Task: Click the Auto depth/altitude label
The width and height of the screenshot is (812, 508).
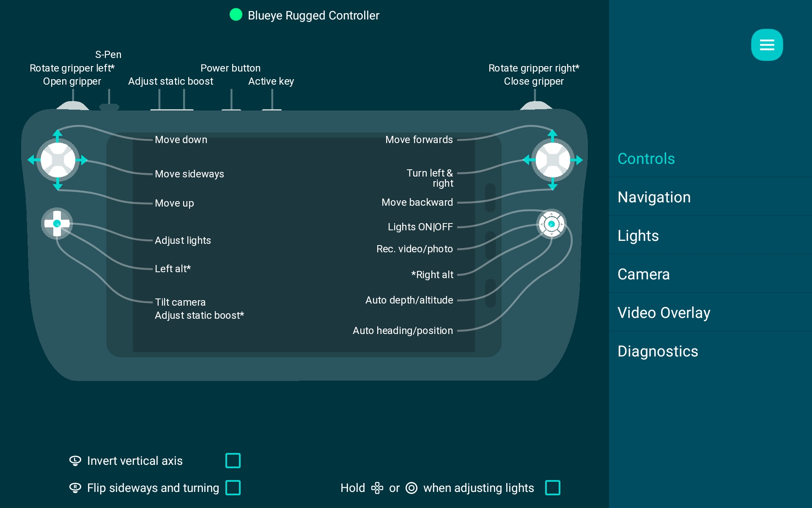Action: pos(409,300)
